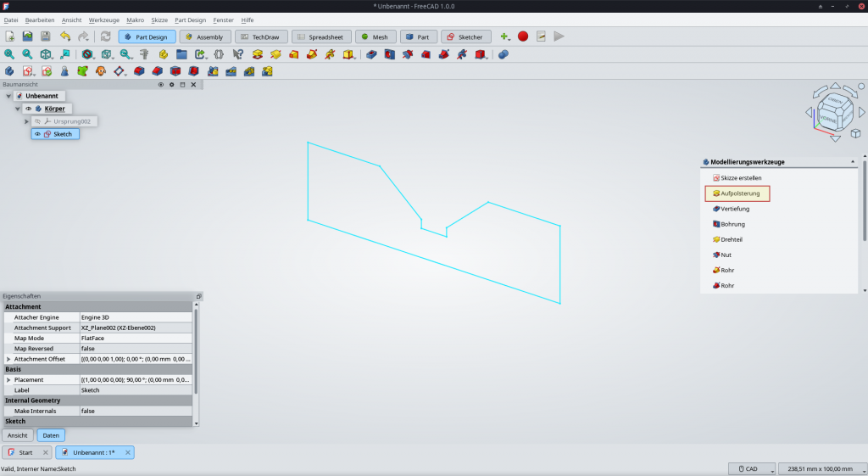Click the save document icon

(46, 36)
